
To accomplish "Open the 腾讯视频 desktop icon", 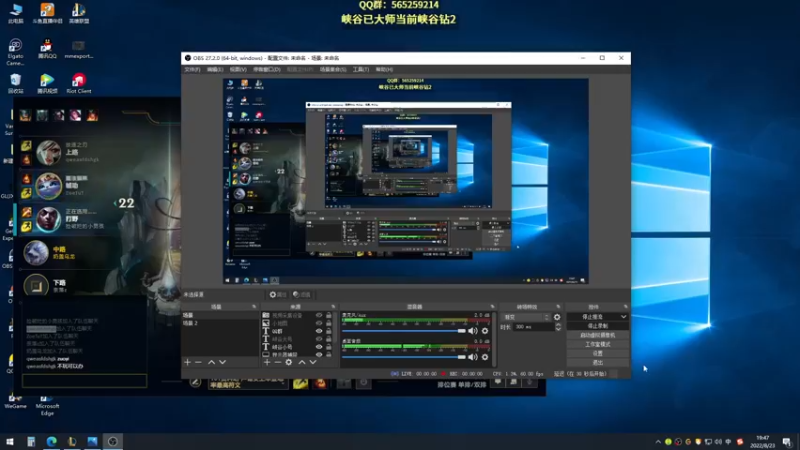I will [x=47, y=84].
